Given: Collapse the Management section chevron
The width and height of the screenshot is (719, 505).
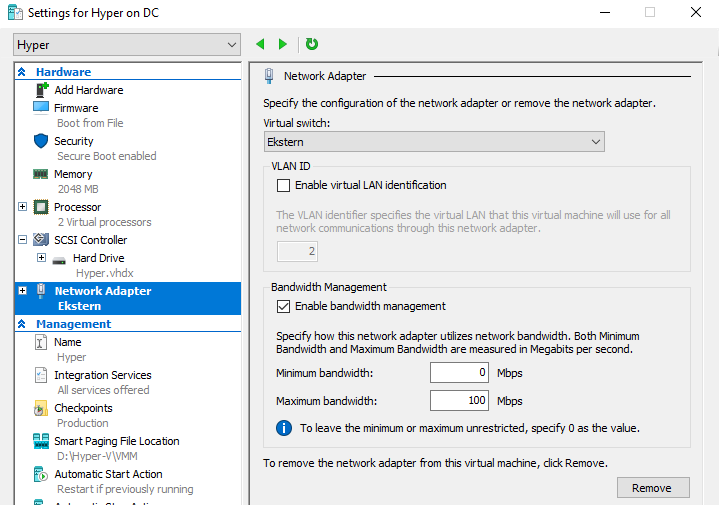Looking at the screenshot, I should [22, 324].
